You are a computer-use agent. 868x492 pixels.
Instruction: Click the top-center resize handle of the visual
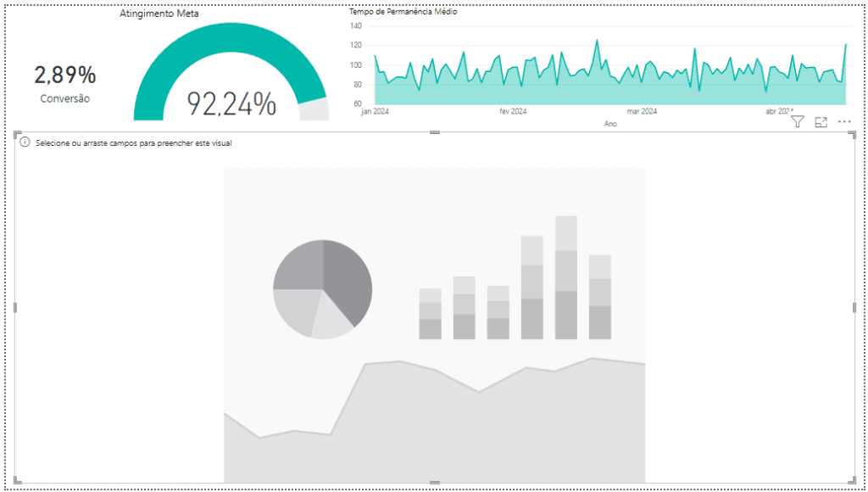[435, 132]
